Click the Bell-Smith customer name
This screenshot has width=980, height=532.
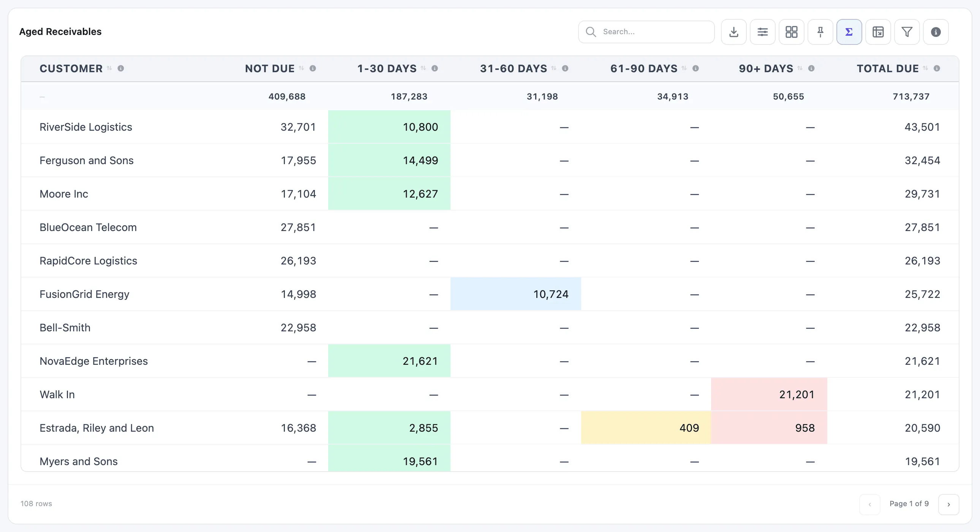(65, 328)
